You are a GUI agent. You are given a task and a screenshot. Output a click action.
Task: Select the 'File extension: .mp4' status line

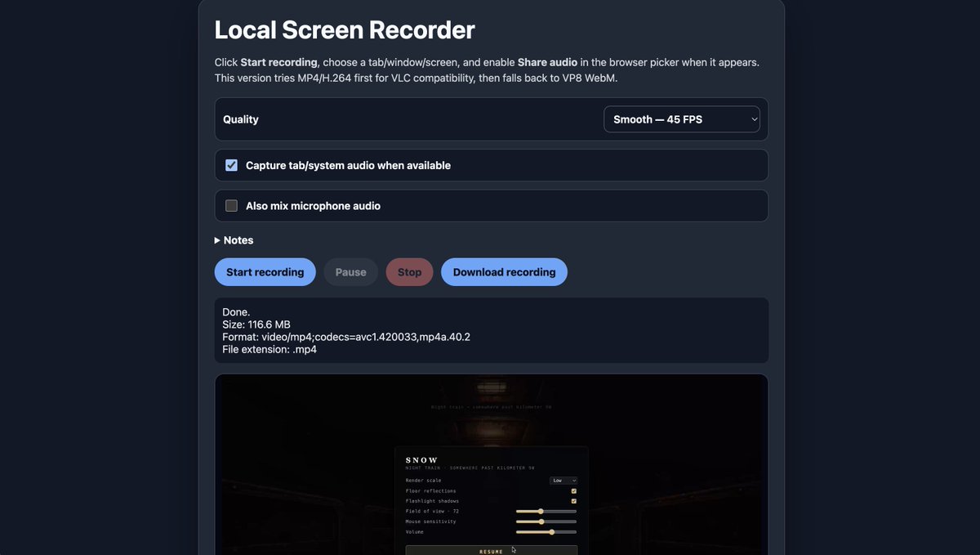pos(269,349)
